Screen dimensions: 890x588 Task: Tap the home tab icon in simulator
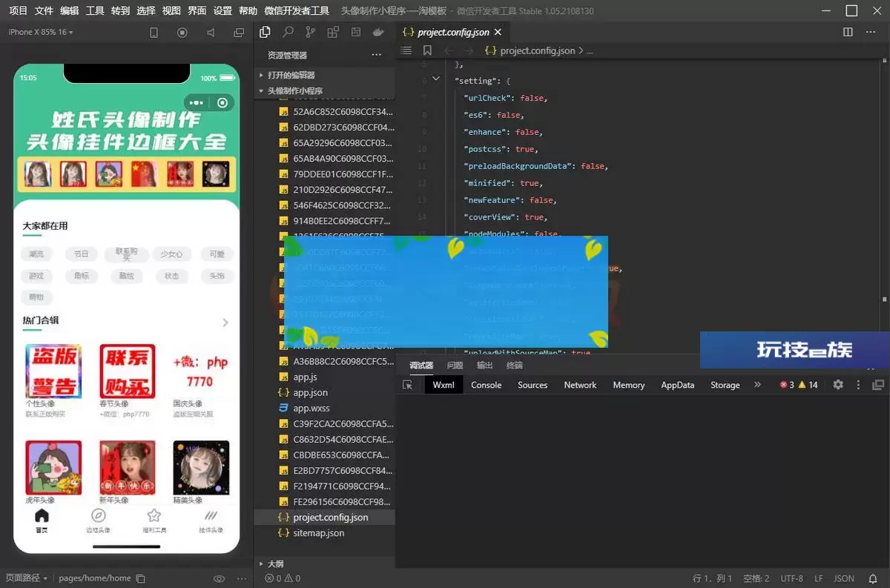coord(42,516)
